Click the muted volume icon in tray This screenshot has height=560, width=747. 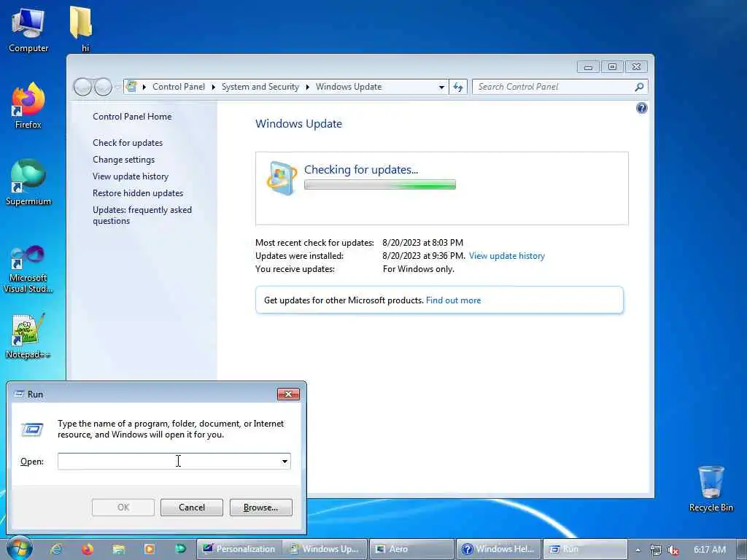pos(673,550)
